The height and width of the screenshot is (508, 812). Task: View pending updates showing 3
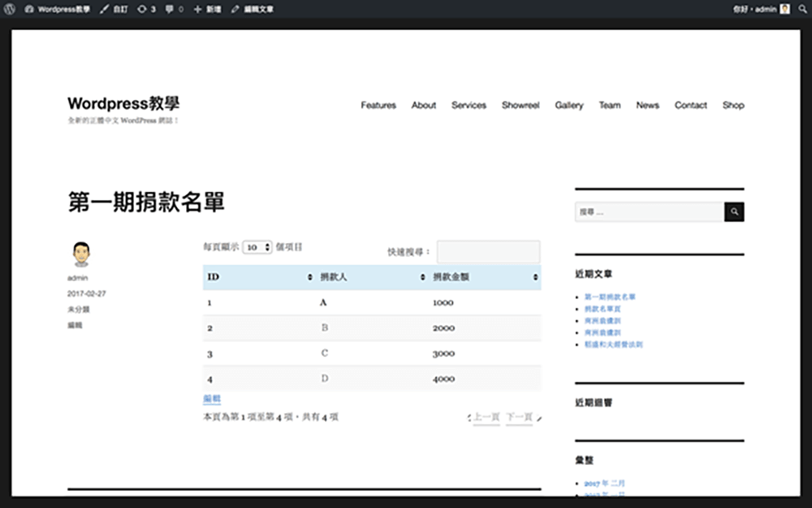click(146, 9)
